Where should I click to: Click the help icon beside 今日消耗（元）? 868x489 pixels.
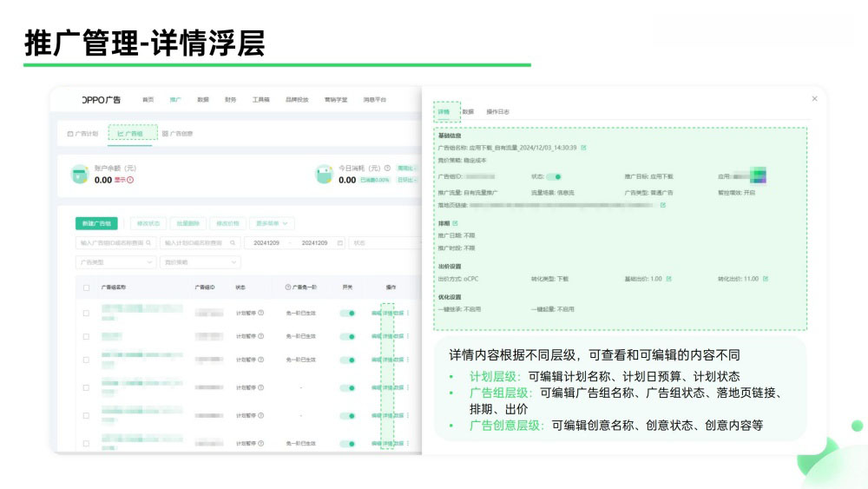pos(387,168)
